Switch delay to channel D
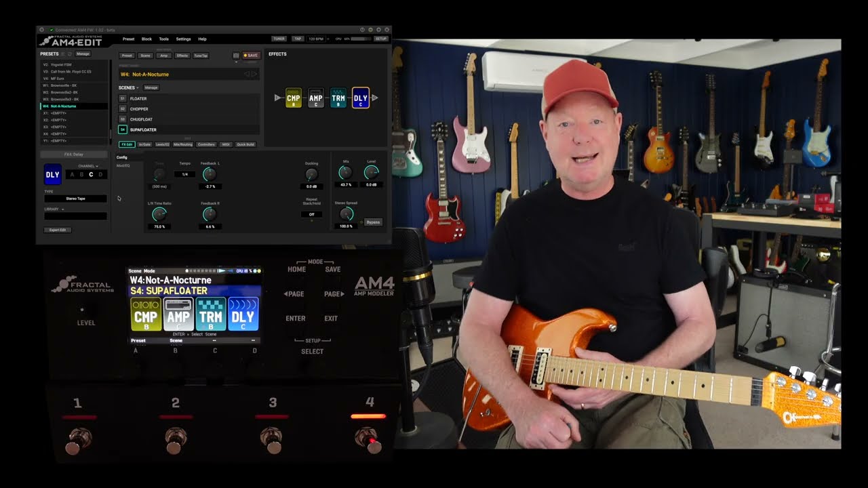Screen dimensions: 868x488 tap(100, 175)
